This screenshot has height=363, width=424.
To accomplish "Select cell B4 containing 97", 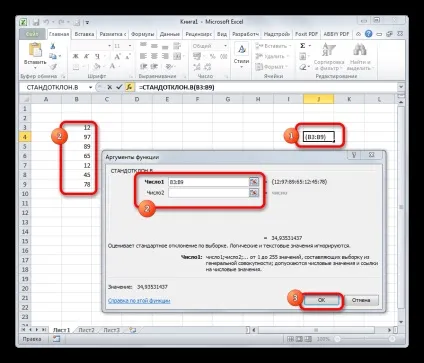I will click(x=76, y=137).
